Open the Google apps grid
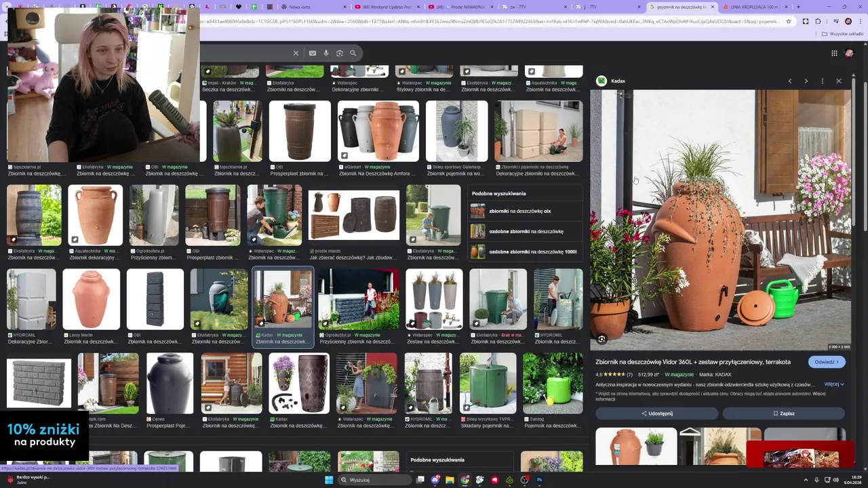 (834, 54)
